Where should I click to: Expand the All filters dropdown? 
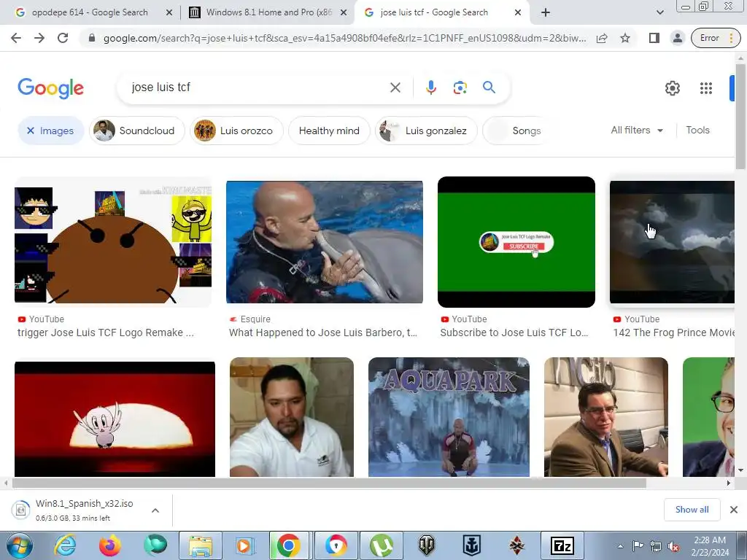click(x=637, y=130)
